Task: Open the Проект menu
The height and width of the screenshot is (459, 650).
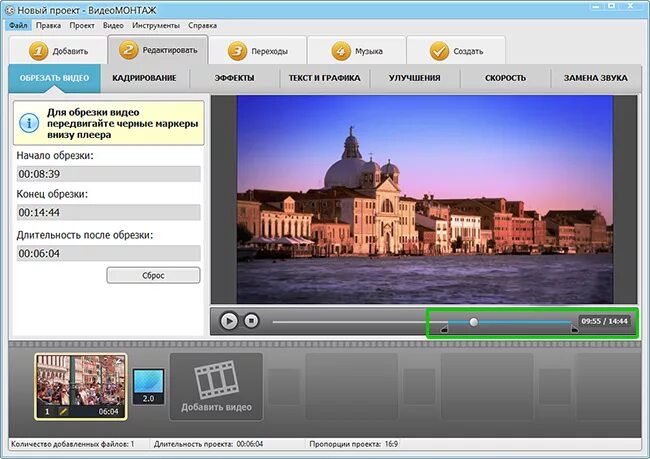Action: pyautogui.click(x=82, y=25)
